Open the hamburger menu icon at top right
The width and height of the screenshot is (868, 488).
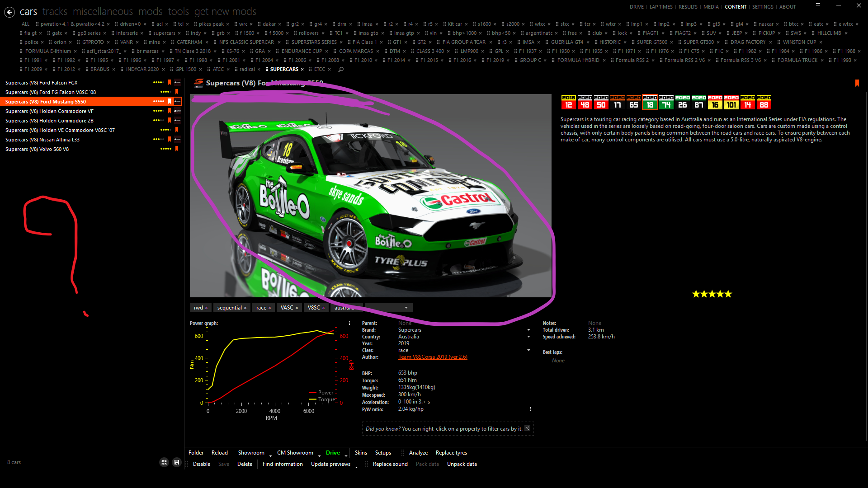818,5
